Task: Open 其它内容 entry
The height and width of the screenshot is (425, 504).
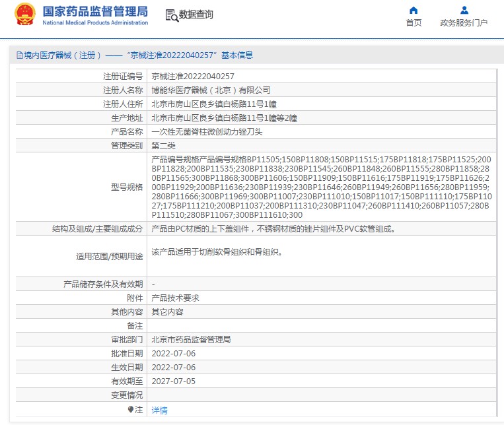Action: [x=167, y=312]
